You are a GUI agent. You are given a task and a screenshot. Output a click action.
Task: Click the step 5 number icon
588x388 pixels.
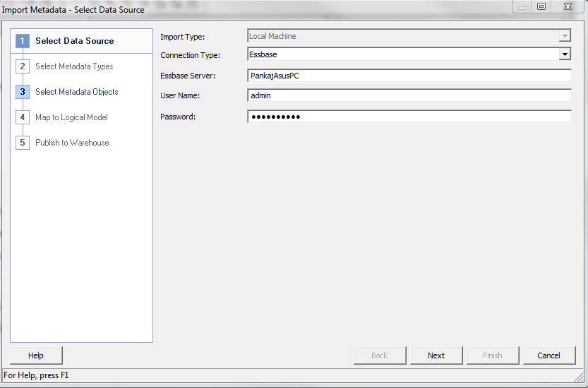23,143
